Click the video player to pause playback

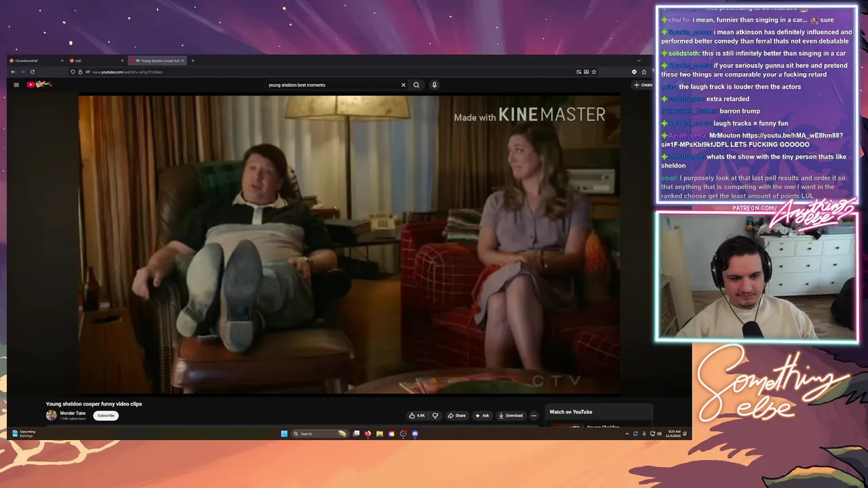point(349,244)
